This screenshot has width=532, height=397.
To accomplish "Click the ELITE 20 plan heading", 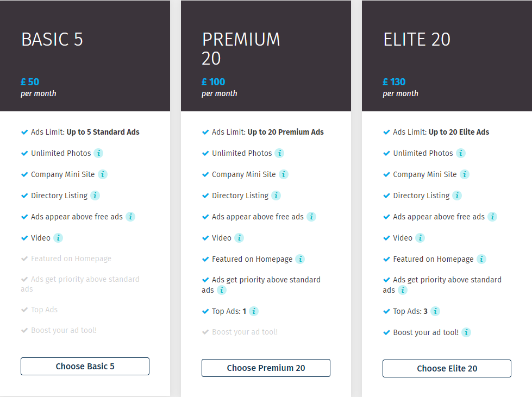I will (x=417, y=39).
